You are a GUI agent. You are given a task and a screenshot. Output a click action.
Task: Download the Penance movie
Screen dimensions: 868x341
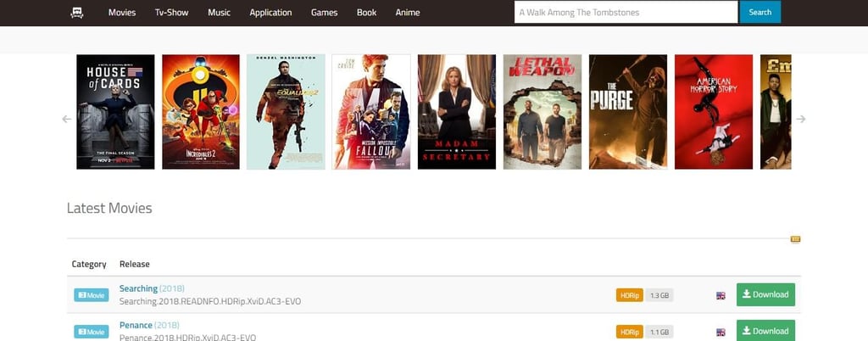[765, 331]
